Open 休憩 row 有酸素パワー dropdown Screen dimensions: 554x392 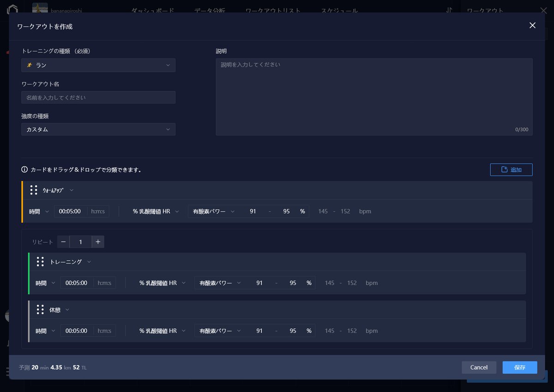[220, 331]
